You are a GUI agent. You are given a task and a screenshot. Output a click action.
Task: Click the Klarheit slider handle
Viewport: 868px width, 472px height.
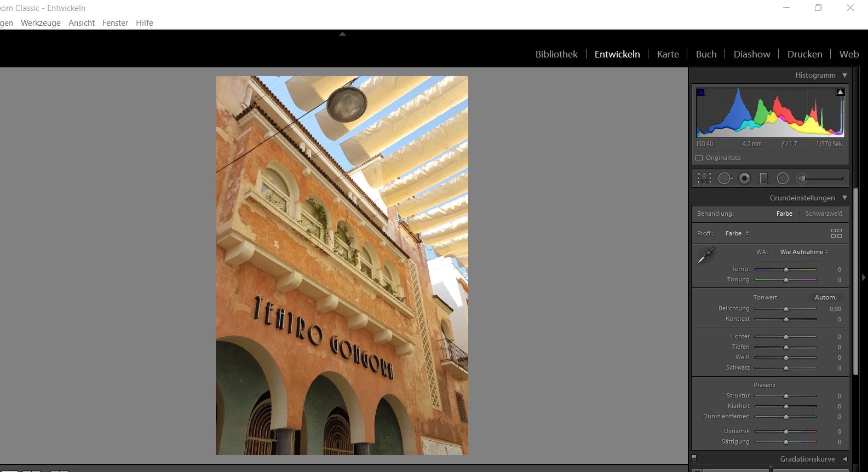tap(786, 406)
